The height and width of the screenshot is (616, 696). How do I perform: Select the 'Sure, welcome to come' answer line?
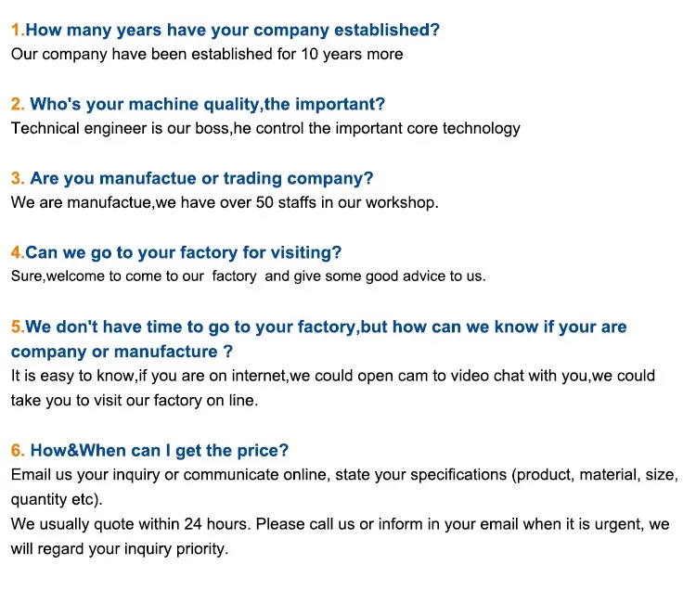tap(248, 276)
